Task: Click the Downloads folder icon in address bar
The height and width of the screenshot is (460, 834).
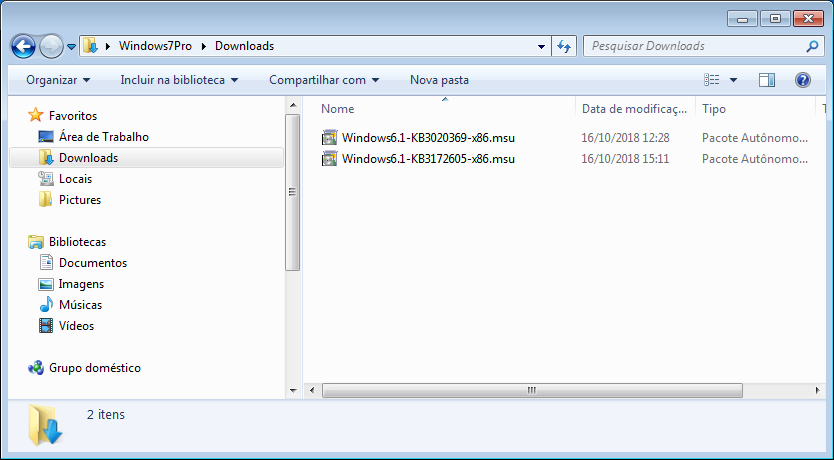Action: click(91, 46)
